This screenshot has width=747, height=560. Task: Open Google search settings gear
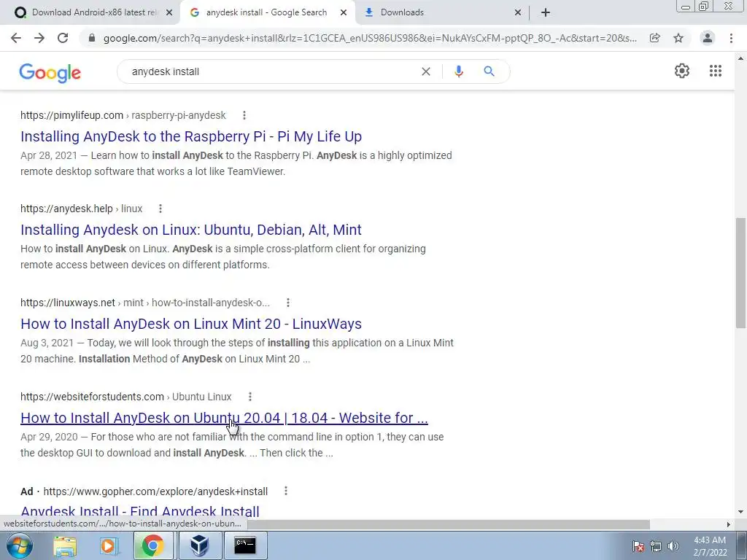(x=682, y=71)
